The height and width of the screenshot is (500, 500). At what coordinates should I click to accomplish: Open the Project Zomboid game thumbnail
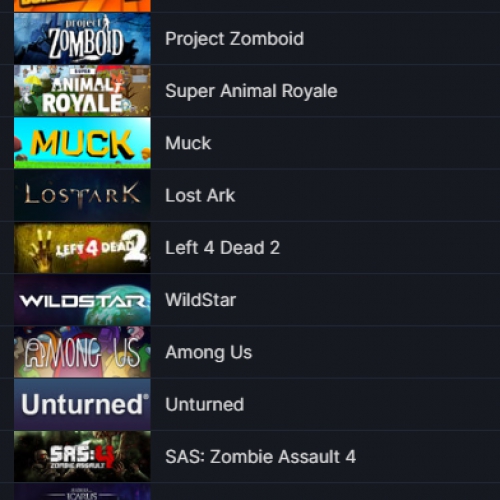(x=82, y=39)
